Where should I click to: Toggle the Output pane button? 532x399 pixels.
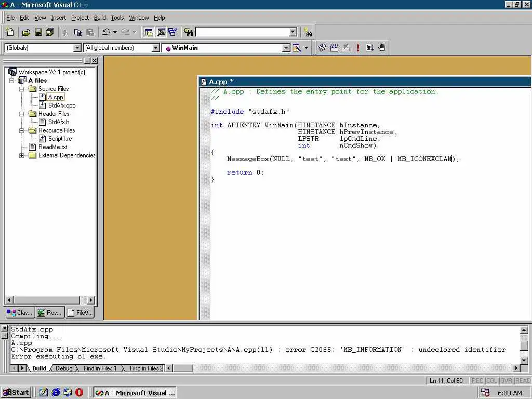pos(161,32)
